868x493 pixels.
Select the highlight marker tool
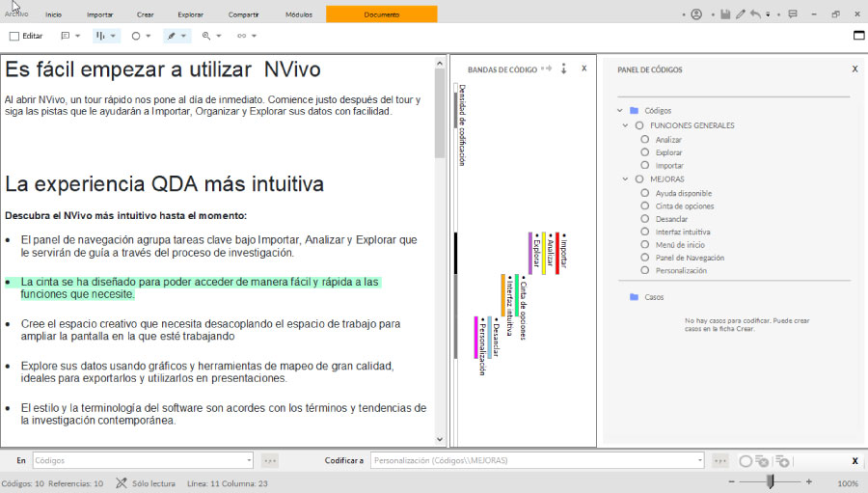pos(172,36)
